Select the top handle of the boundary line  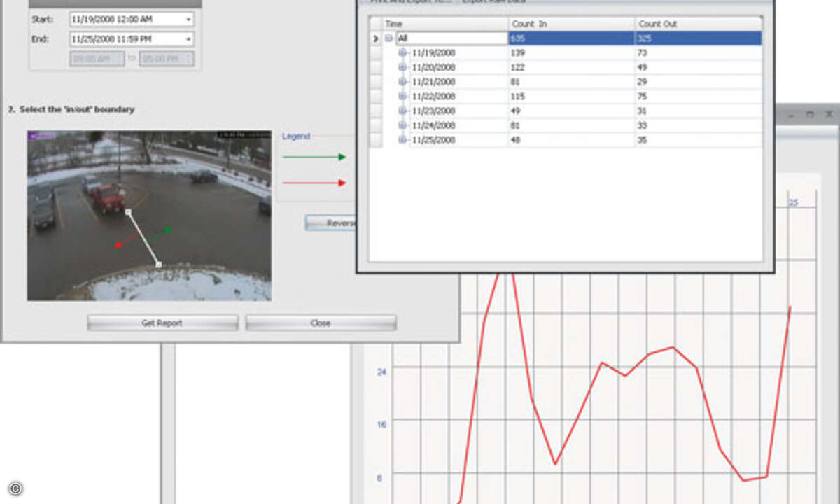(x=128, y=211)
